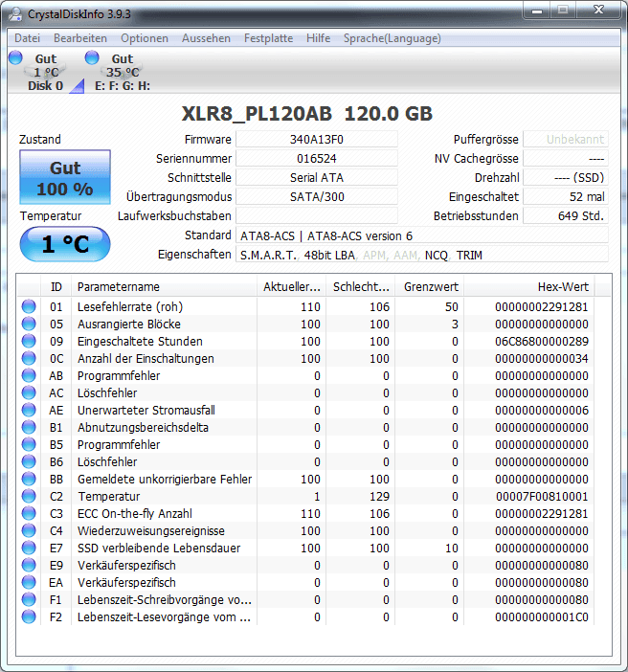Image resolution: width=628 pixels, height=672 pixels.
Task: Click the CrystalDiskInfo title bar app icon
Action: tap(16, 13)
